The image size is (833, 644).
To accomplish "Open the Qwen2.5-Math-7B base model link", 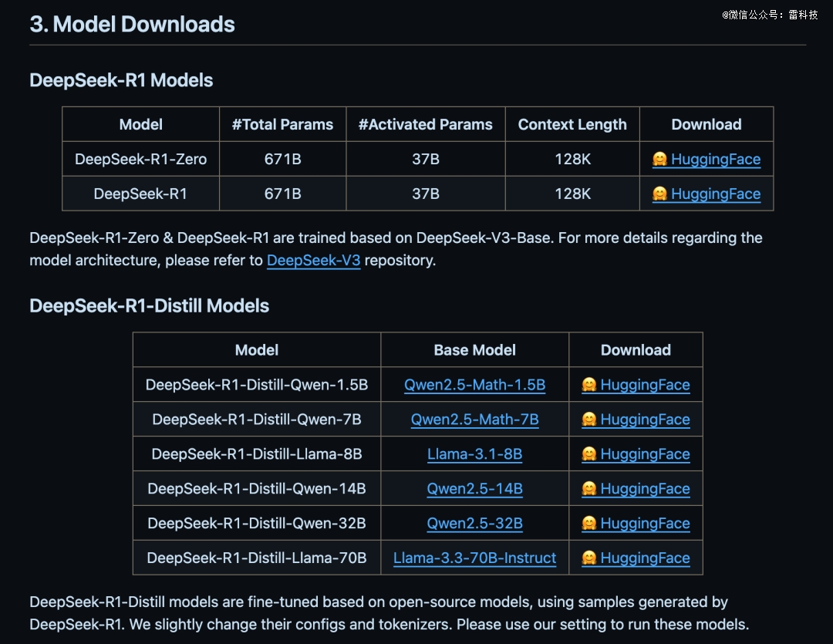I will tap(475, 420).
